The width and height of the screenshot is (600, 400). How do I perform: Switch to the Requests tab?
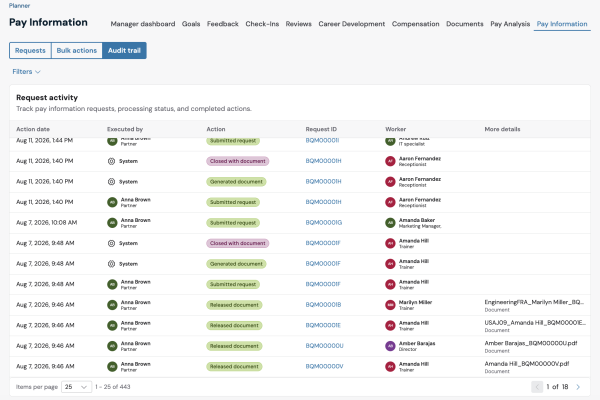tap(30, 51)
